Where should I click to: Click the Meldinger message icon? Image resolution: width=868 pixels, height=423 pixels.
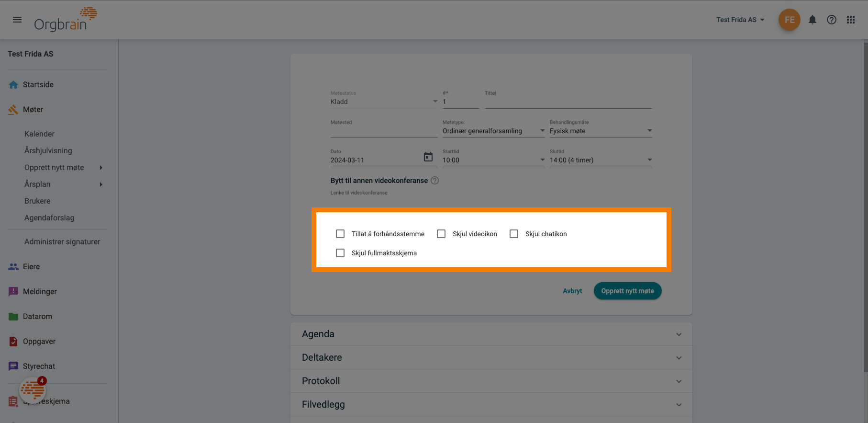(13, 291)
